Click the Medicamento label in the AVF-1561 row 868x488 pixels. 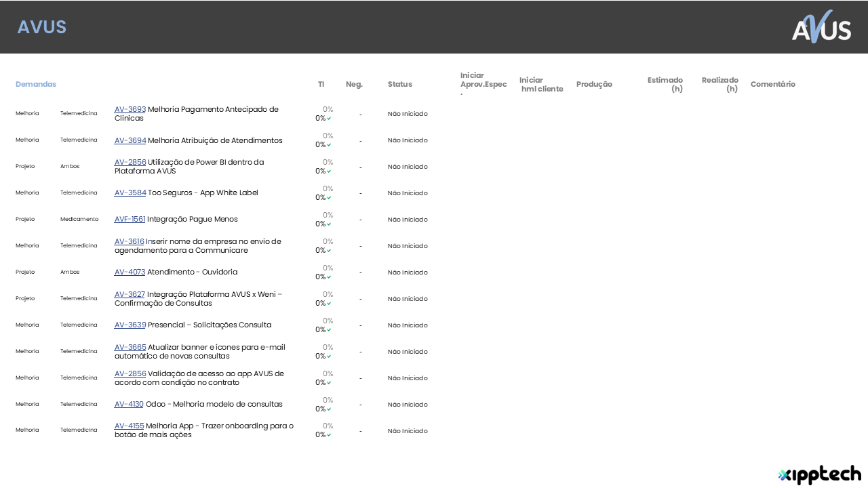point(79,219)
